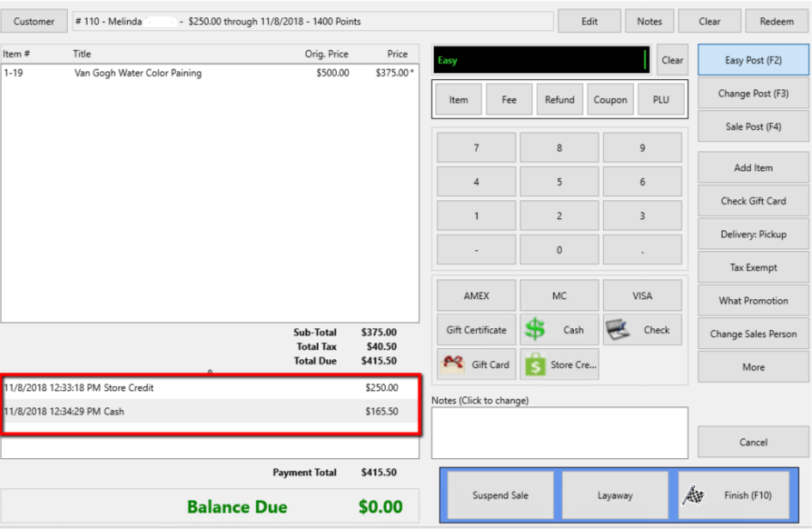Viewport: 812px width, 532px height.
Task: Redeem customer points
Action: [x=776, y=21]
